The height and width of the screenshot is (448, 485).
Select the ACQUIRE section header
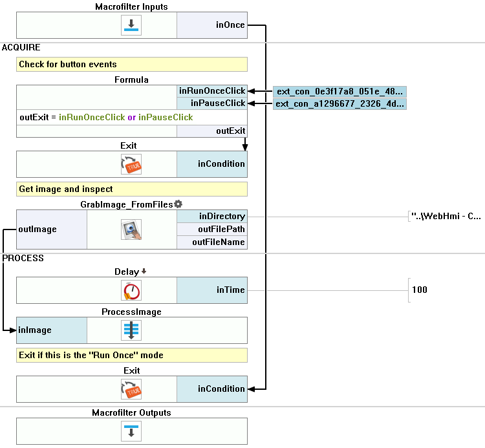tap(21, 48)
